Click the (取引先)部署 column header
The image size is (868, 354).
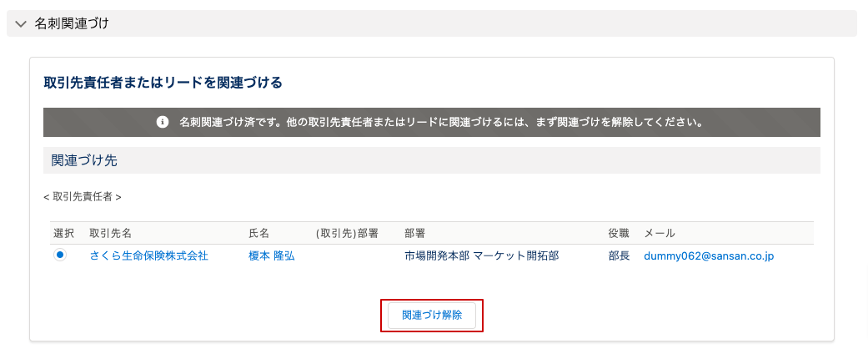click(348, 233)
